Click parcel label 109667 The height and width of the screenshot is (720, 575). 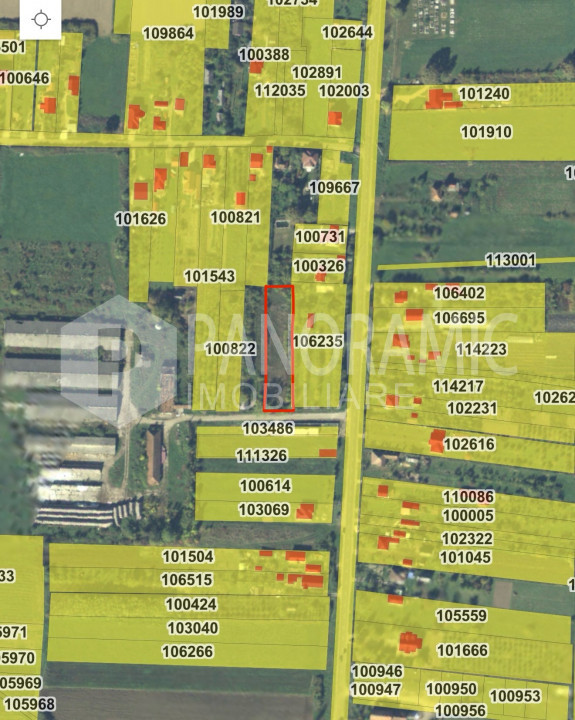(334, 187)
